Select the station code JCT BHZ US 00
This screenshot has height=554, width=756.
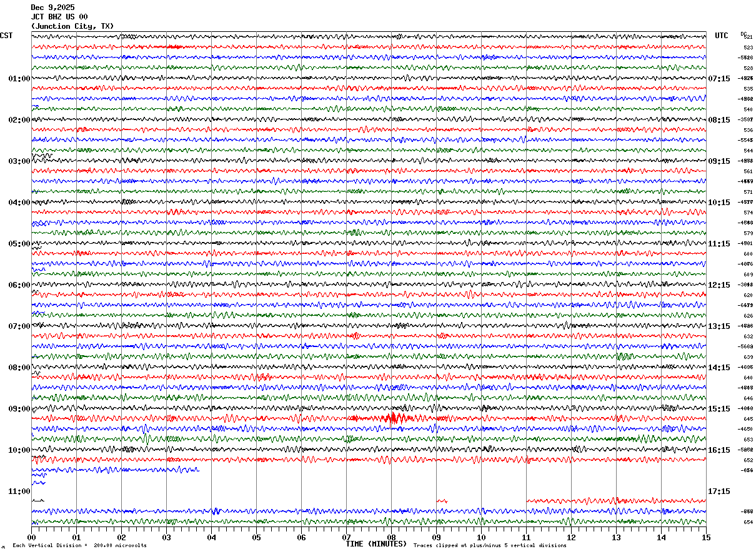pyautogui.click(x=59, y=17)
